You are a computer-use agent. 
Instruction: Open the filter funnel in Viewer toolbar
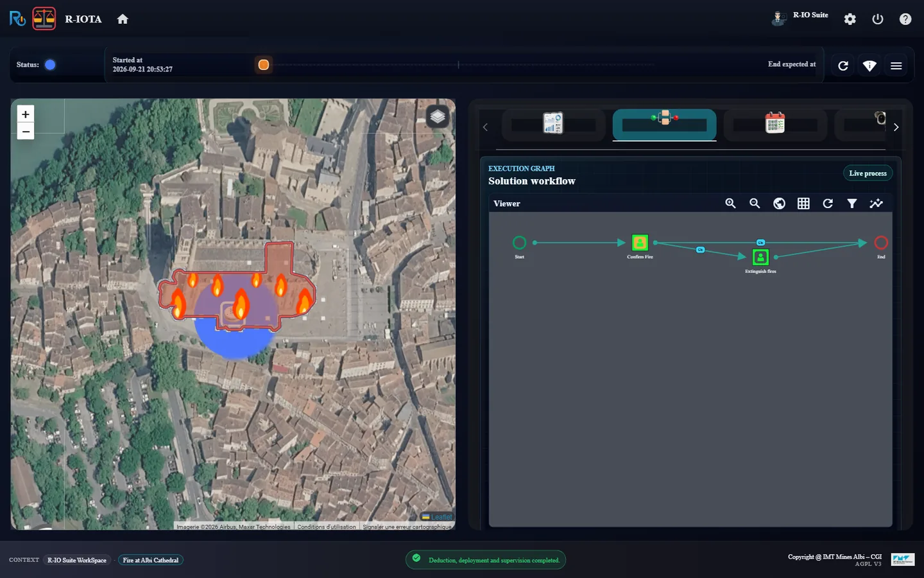852,204
